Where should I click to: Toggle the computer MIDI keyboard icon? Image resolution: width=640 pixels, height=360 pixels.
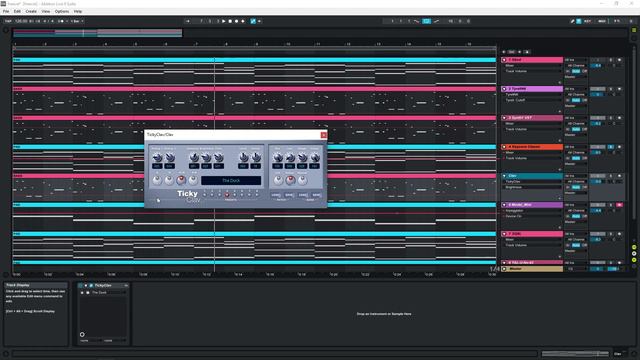[x=578, y=21]
